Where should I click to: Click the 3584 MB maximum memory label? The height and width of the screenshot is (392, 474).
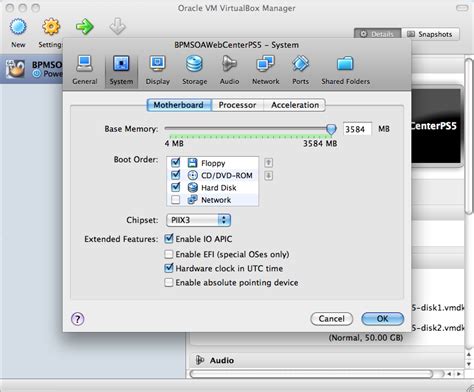320,144
